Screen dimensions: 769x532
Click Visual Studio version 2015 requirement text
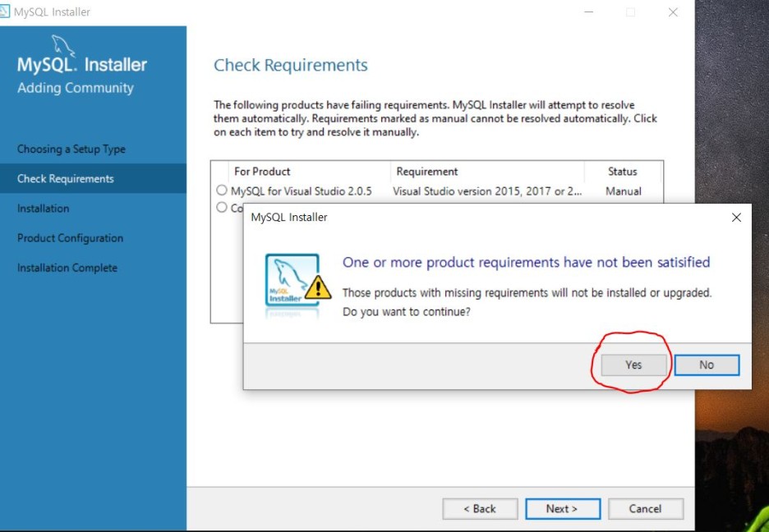point(487,191)
